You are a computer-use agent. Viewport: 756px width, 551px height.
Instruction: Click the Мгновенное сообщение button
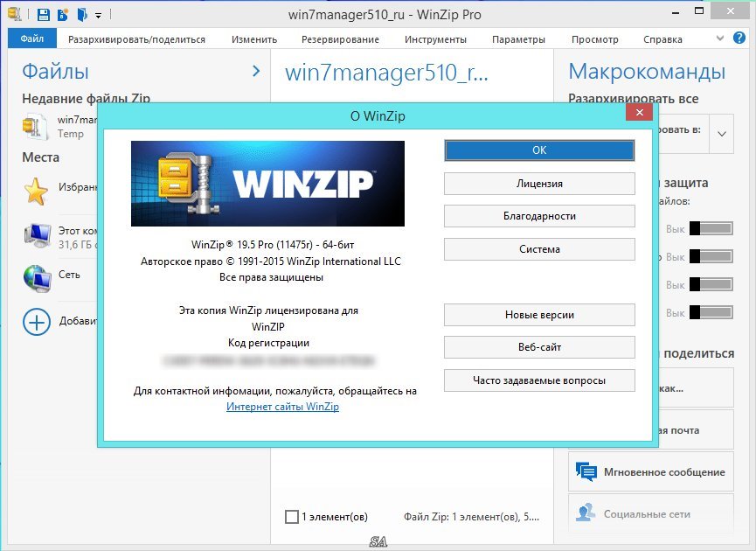(x=651, y=472)
